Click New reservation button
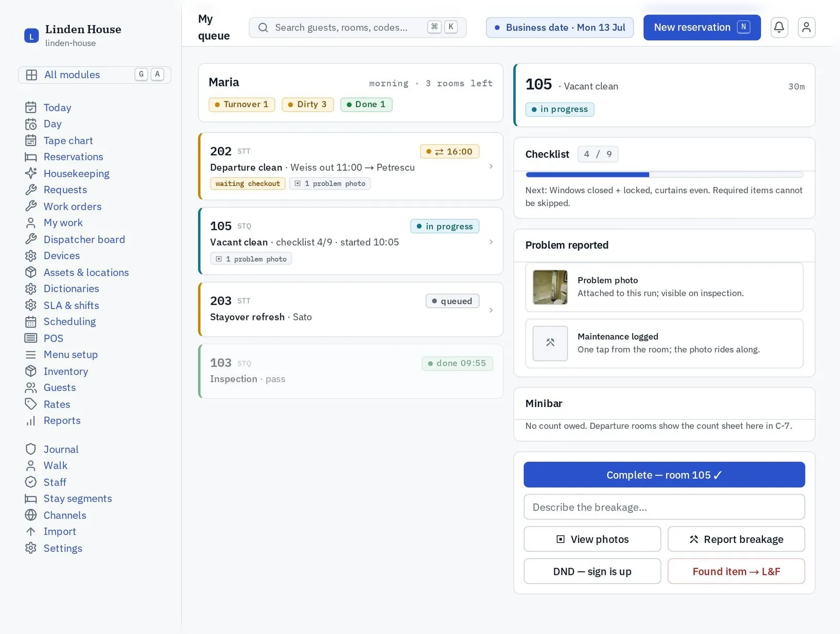Image resolution: width=840 pixels, height=634 pixels. pos(702,27)
